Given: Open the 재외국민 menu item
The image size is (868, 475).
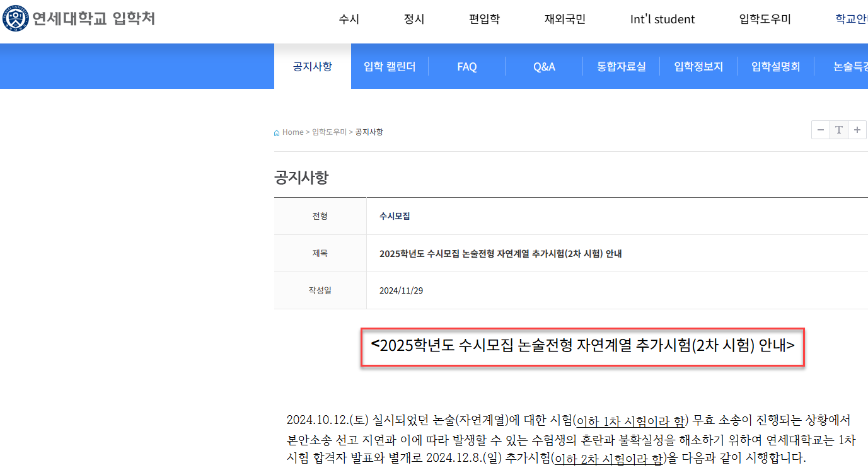Looking at the screenshot, I should point(564,19).
